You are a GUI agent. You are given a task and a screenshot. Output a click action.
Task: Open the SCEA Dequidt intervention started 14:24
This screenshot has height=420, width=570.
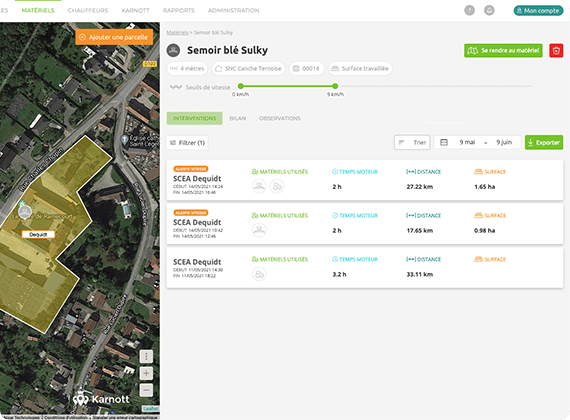coord(365,180)
